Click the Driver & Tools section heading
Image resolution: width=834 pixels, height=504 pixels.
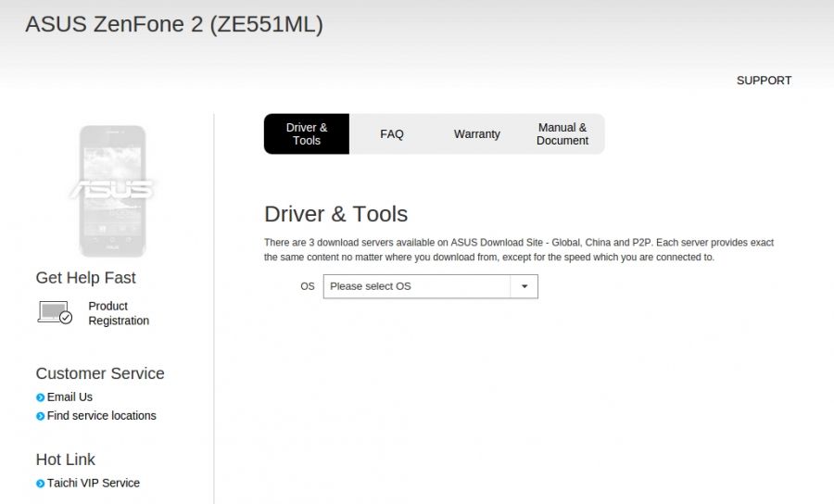pyautogui.click(x=335, y=214)
